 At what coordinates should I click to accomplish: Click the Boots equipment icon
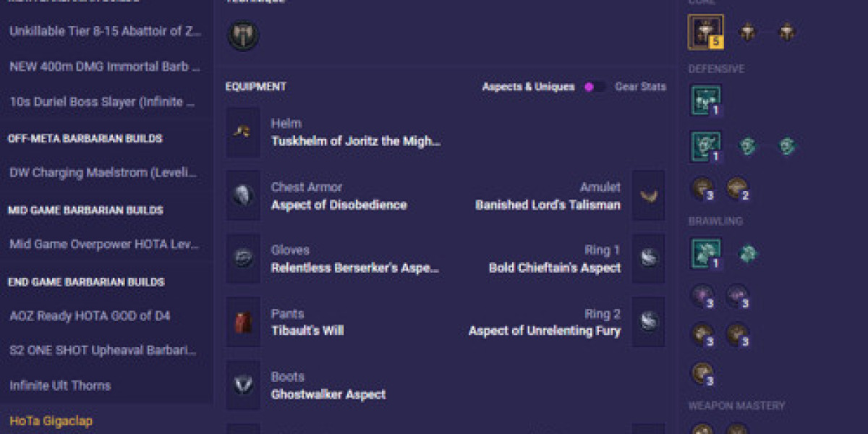click(x=243, y=385)
